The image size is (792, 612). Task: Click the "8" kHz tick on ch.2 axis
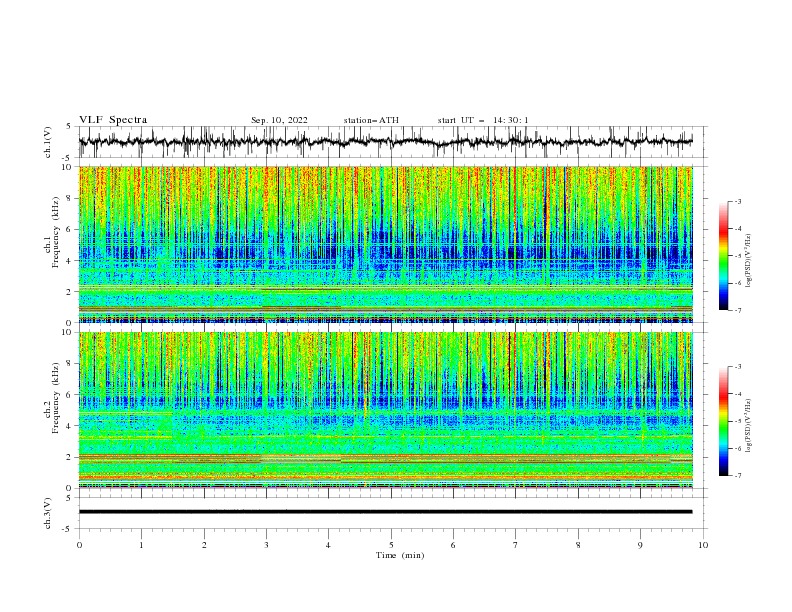tap(71, 364)
